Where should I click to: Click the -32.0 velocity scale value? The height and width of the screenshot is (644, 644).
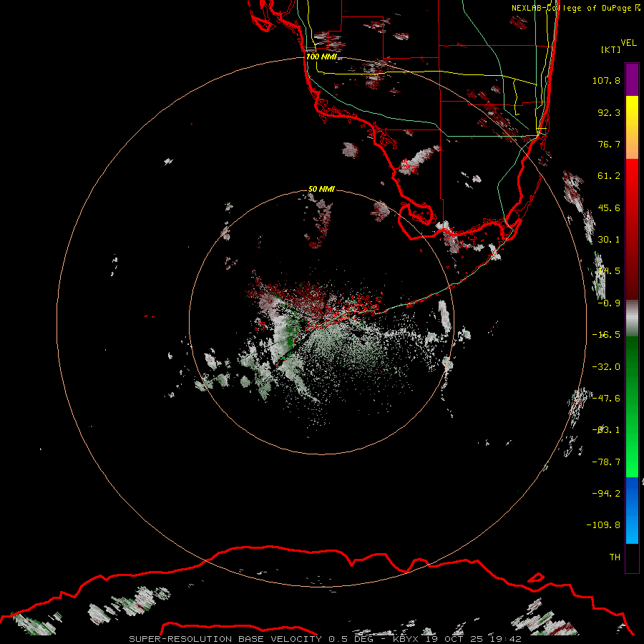(606, 367)
